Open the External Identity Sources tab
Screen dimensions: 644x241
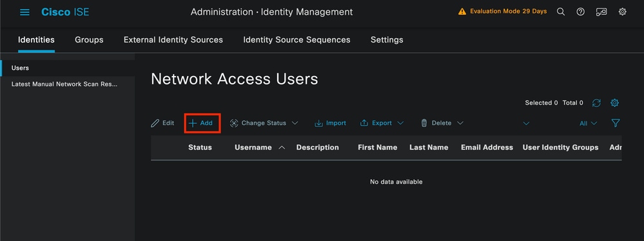coord(173,40)
